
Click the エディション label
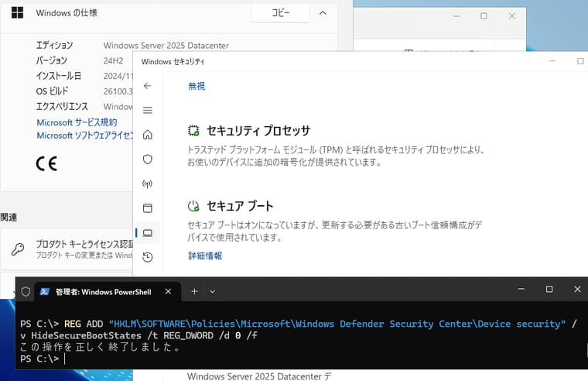click(54, 46)
